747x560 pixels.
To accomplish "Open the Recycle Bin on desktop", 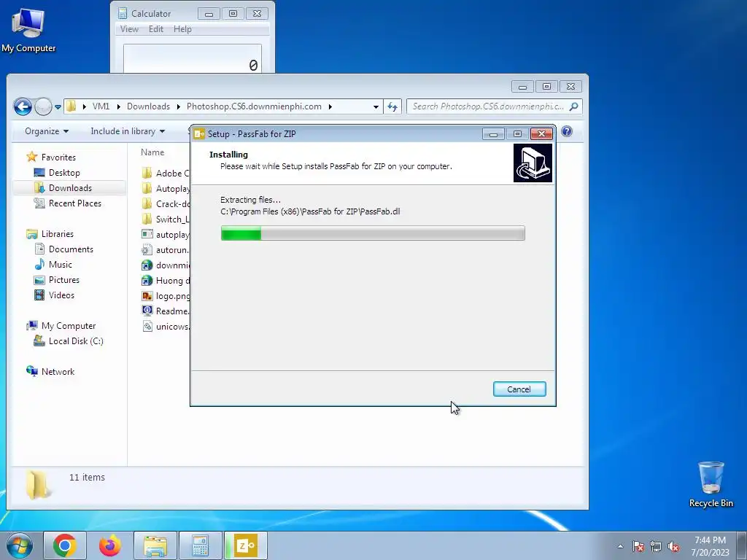I will 711,484.
